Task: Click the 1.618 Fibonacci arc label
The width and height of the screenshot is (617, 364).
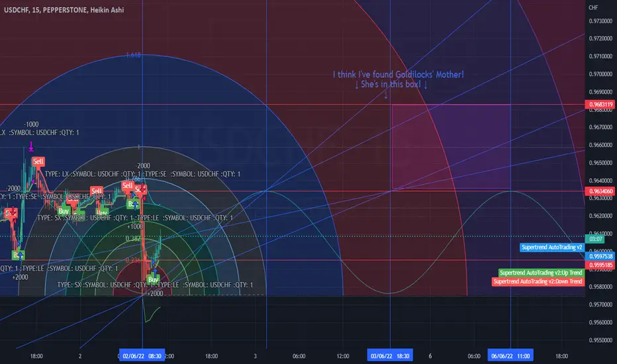Action: click(133, 55)
